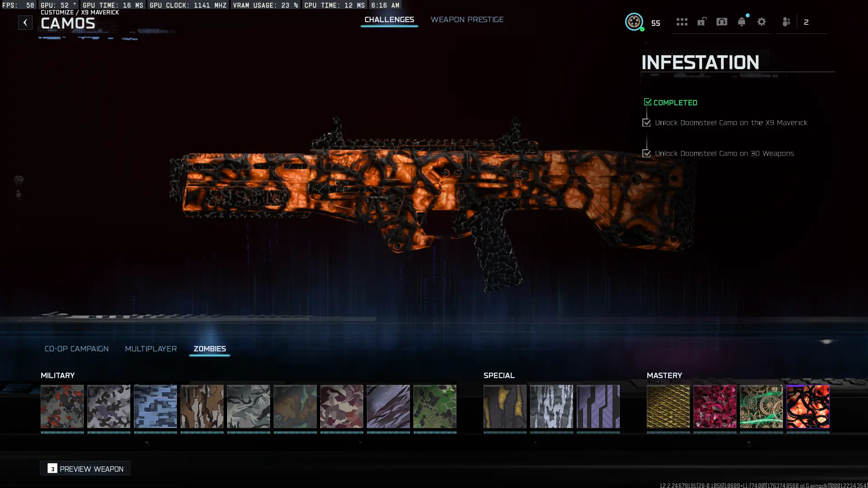Toggle the Unlock Doomsteel Camo on 30 Weapons checkbox
The height and width of the screenshot is (488, 868).
point(646,153)
